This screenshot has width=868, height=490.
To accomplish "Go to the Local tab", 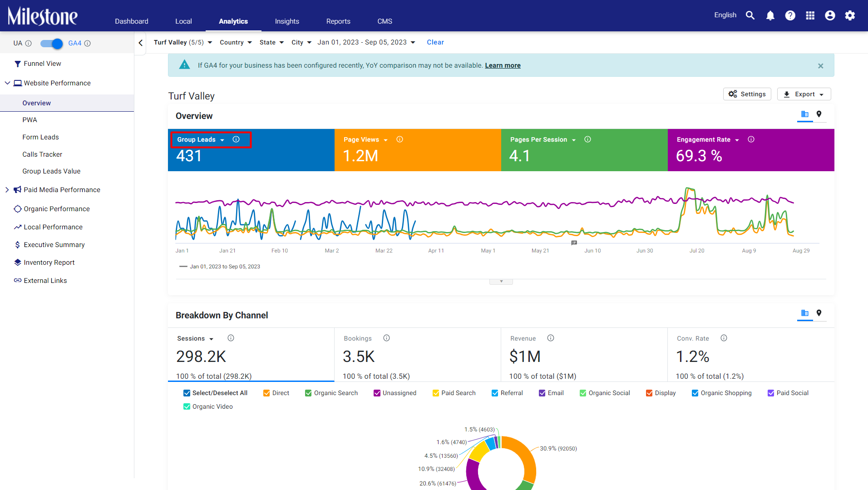I will [x=184, y=21].
